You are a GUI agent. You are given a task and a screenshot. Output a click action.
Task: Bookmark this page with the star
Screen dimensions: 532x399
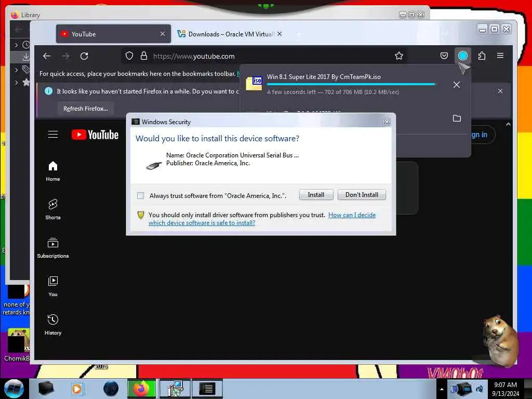[x=399, y=56]
